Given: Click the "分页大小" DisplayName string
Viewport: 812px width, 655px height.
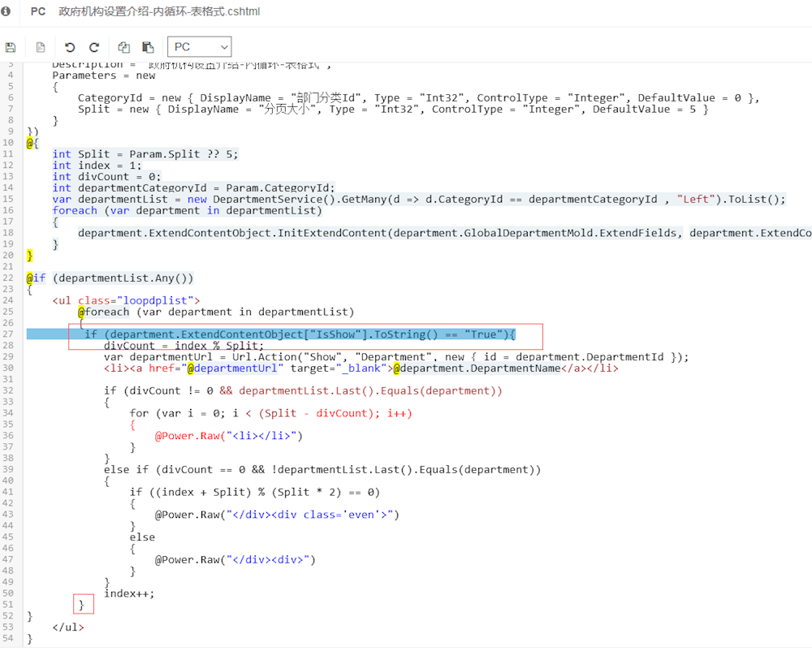Looking at the screenshot, I should coord(284,109).
